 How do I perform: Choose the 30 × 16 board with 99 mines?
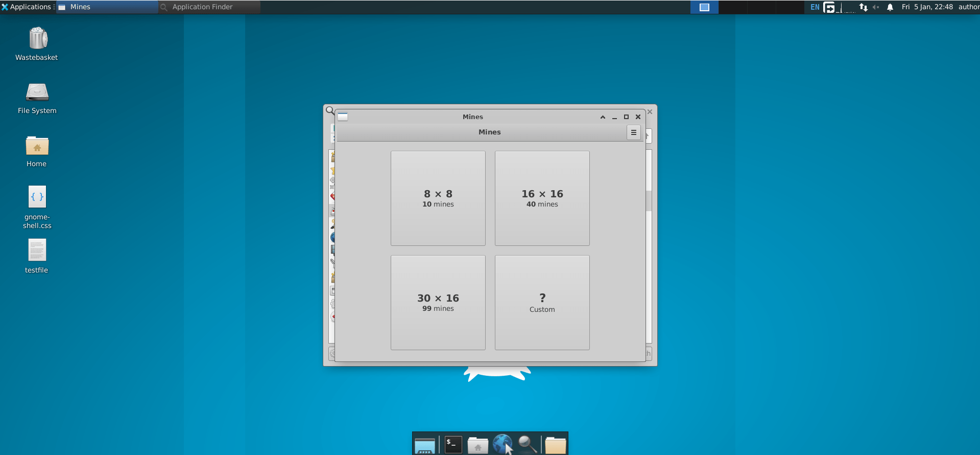438,303
